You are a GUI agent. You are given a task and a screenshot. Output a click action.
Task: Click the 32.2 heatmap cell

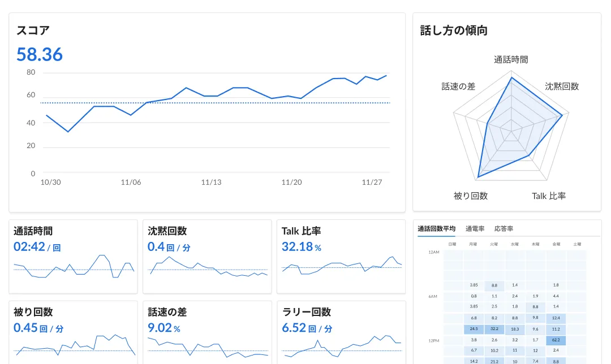click(x=494, y=328)
